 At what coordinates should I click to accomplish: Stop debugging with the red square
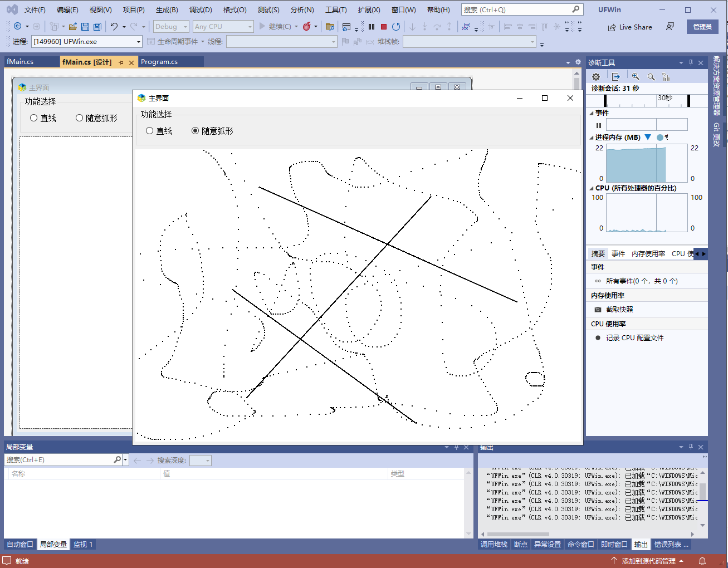tap(384, 26)
